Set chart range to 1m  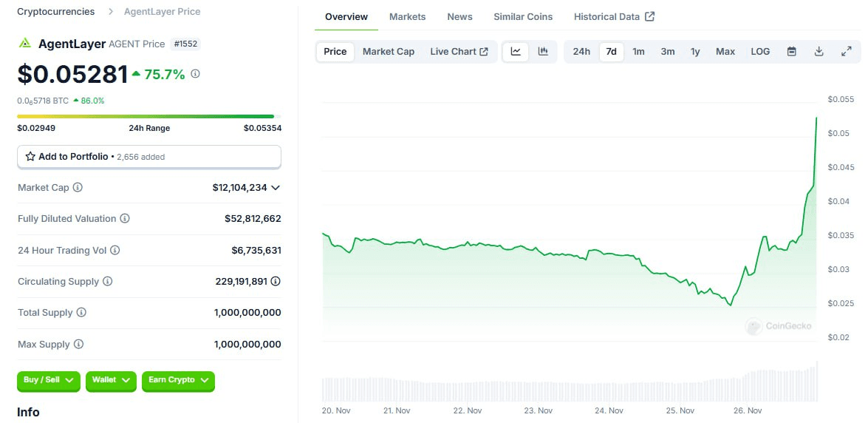[638, 52]
